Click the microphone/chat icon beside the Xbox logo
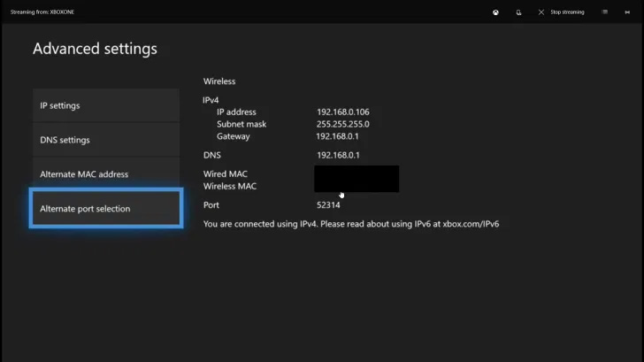The height and width of the screenshot is (362, 644). pyautogui.click(x=518, y=12)
